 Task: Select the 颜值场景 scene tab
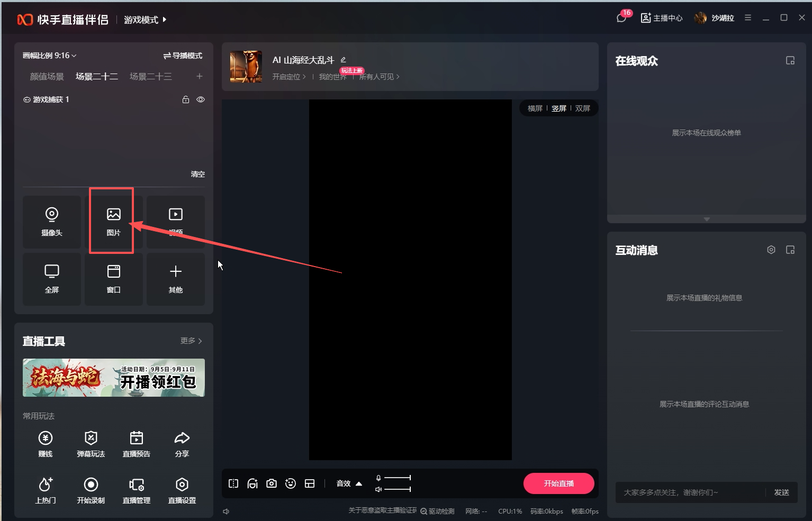[47, 77]
